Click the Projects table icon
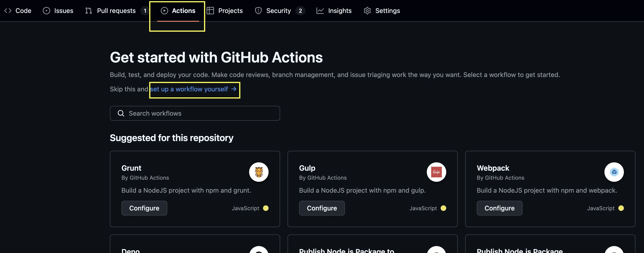 [x=210, y=11]
